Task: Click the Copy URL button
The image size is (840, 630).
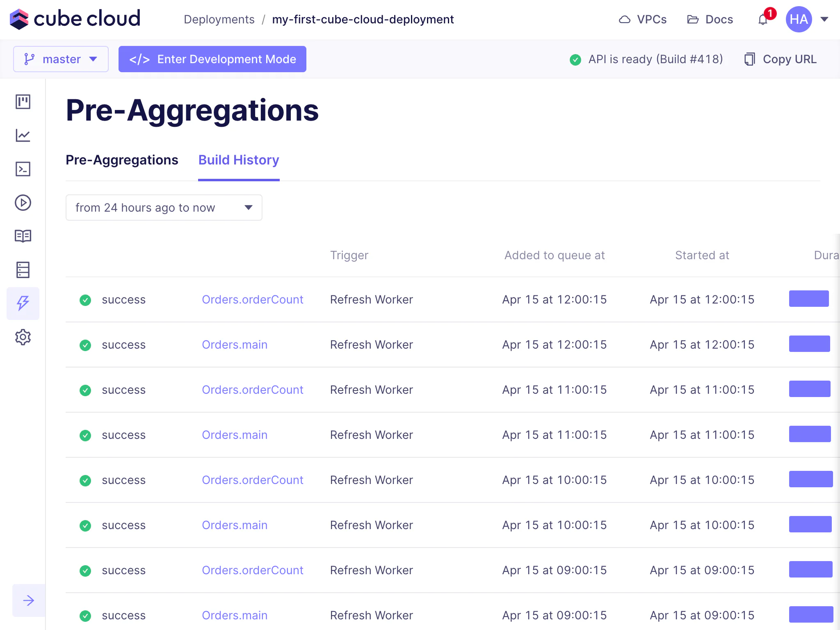Action: [x=781, y=59]
